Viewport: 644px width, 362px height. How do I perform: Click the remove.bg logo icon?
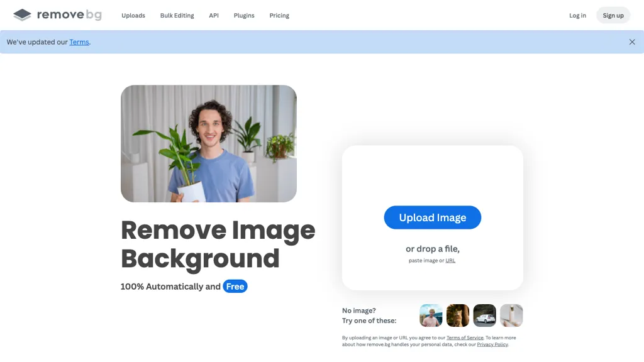[x=22, y=14]
